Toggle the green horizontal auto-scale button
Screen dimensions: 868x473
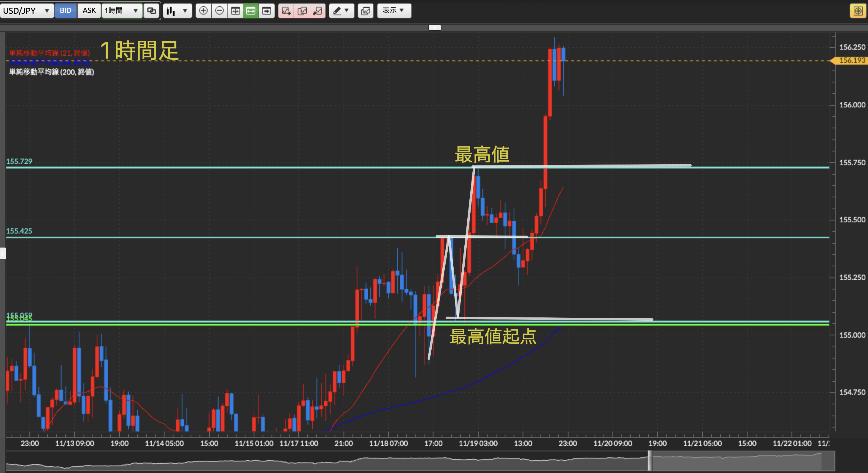[251, 11]
